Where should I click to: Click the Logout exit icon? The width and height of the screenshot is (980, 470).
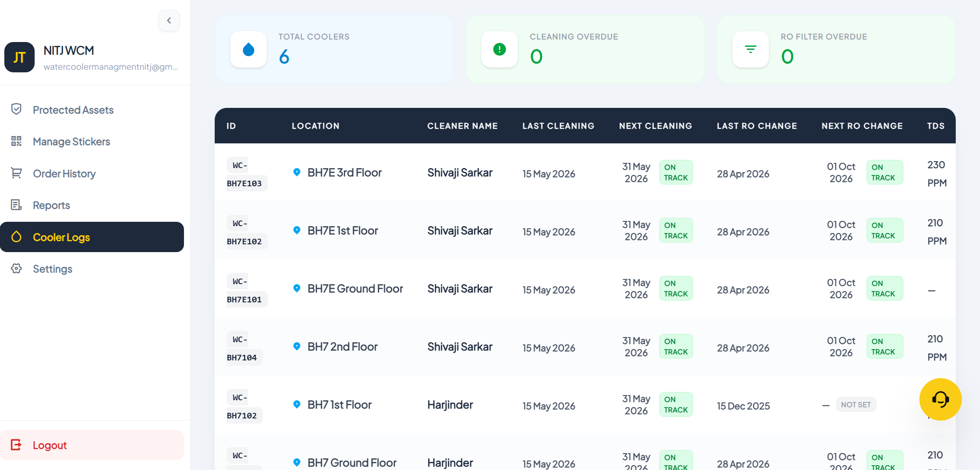(16, 444)
